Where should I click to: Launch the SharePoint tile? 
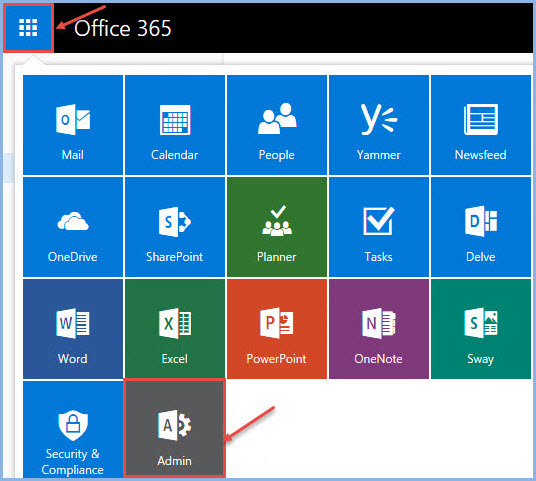point(175,227)
